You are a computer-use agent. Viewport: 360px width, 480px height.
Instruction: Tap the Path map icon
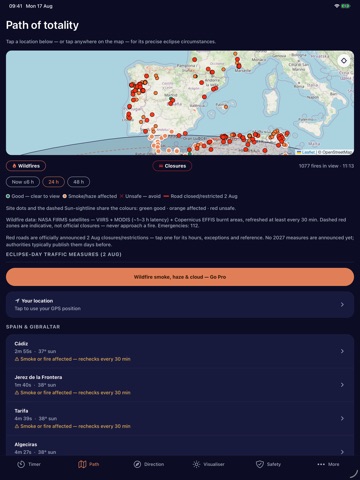point(82,464)
